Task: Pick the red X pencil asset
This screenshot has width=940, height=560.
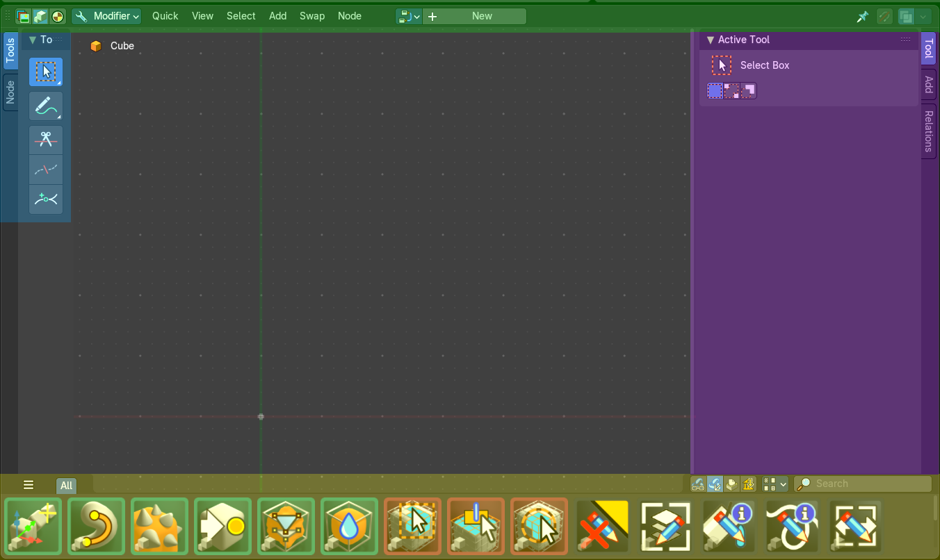Action: point(603,527)
